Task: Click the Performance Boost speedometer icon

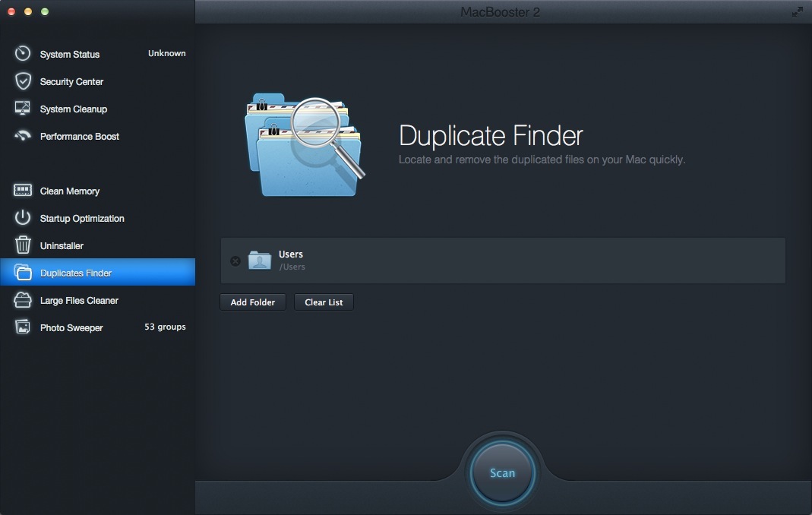Action: (x=22, y=136)
